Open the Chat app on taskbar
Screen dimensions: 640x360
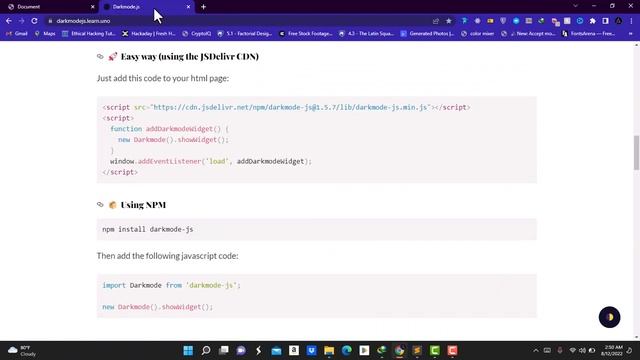[x=241, y=351]
